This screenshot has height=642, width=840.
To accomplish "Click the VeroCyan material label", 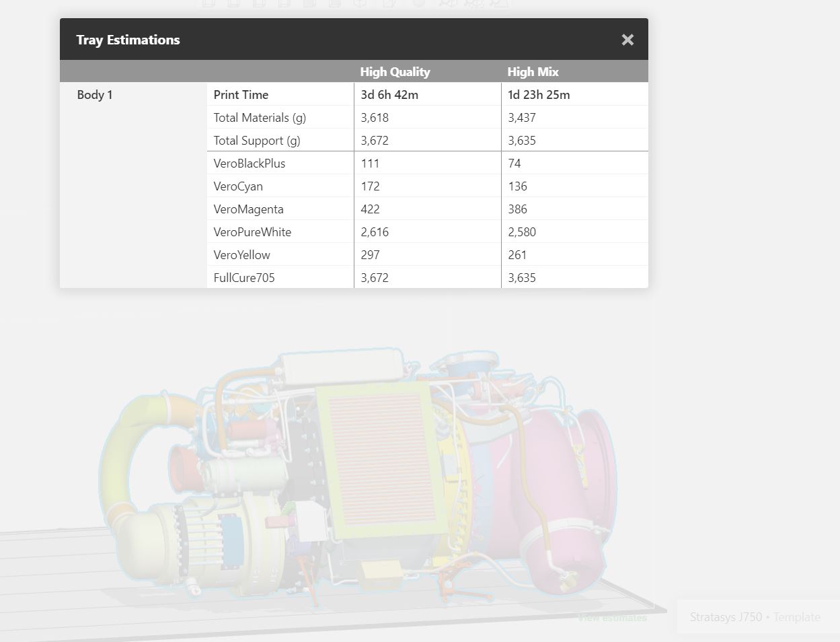I will coord(238,186).
